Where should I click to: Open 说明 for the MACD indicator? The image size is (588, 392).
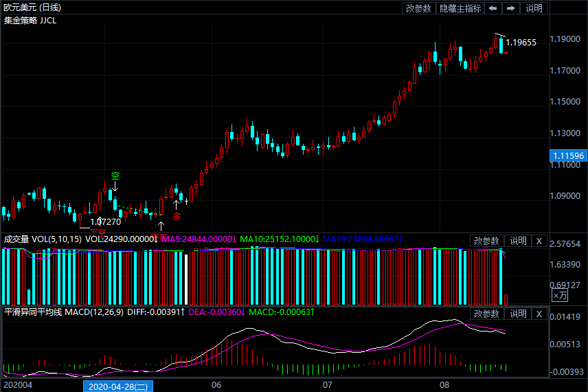click(x=517, y=314)
